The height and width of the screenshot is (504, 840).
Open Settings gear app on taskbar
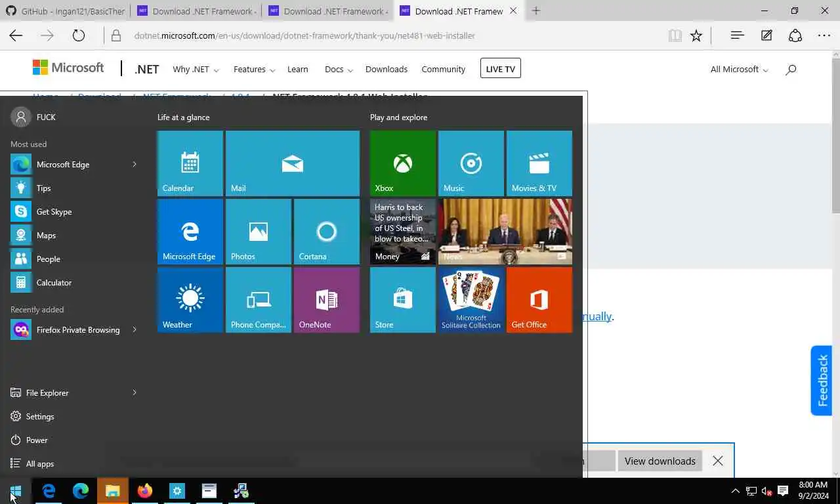tap(177, 491)
